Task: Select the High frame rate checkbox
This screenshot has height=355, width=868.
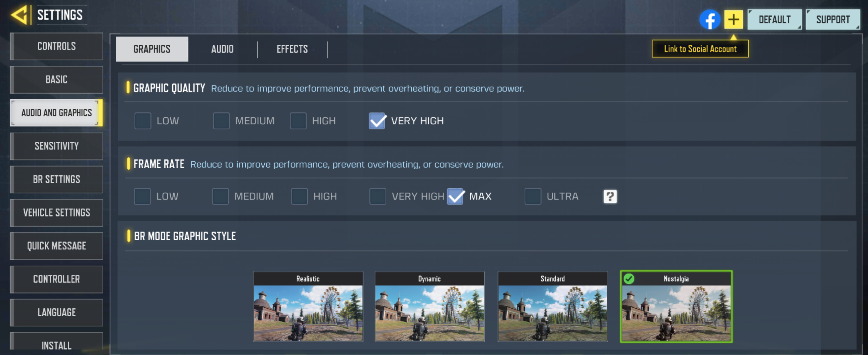Action: (x=299, y=196)
